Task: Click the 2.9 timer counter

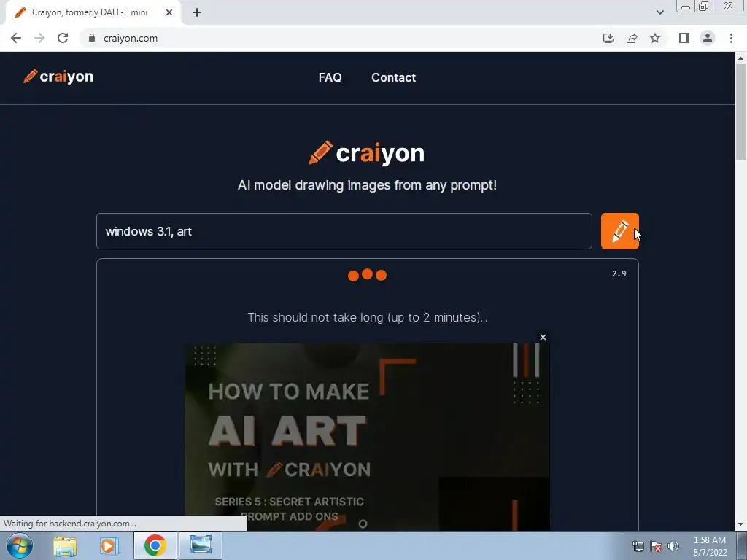Action: [x=619, y=273]
